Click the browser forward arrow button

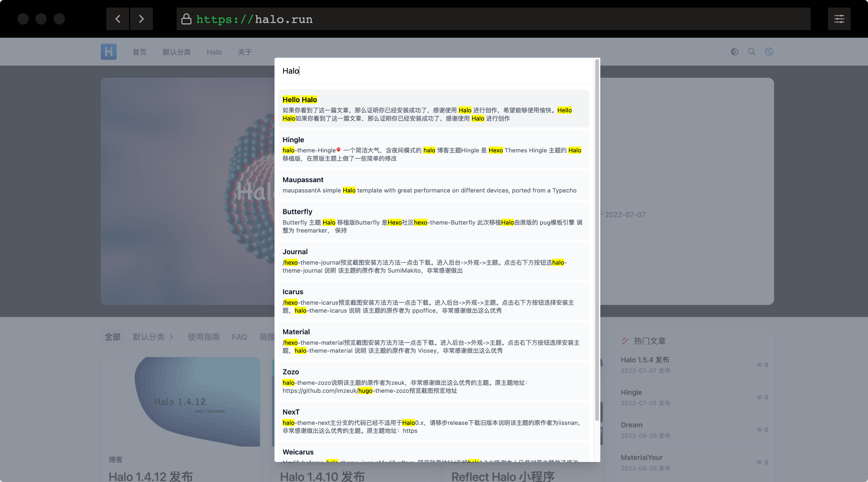pyautogui.click(x=142, y=19)
